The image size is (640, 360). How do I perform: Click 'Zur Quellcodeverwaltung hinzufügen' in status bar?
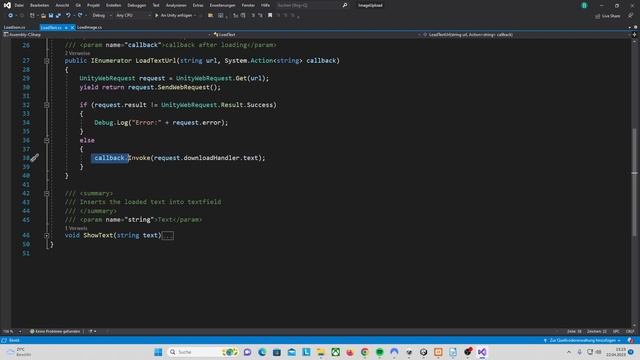(582, 340)
